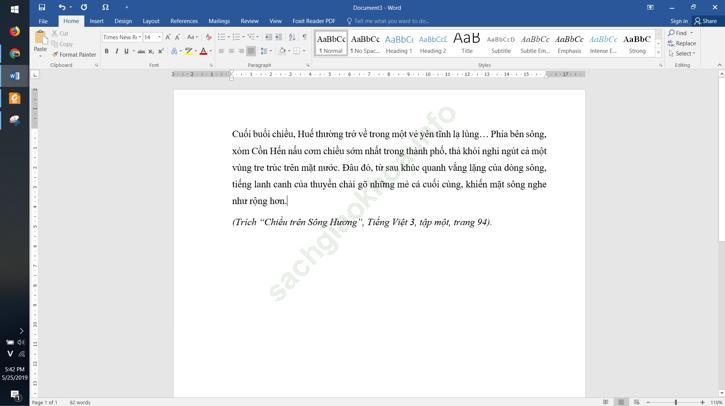
Task: Clear all formatting from the selection
Action: (209, 37)
